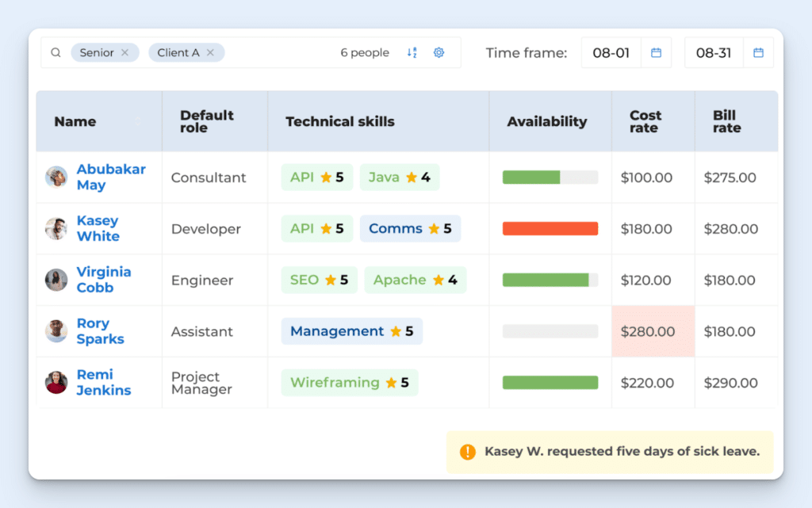The height and width of the screenshot is (508, 812).
Task: Open Kasey White's profile link
Action: coord(97,228)
